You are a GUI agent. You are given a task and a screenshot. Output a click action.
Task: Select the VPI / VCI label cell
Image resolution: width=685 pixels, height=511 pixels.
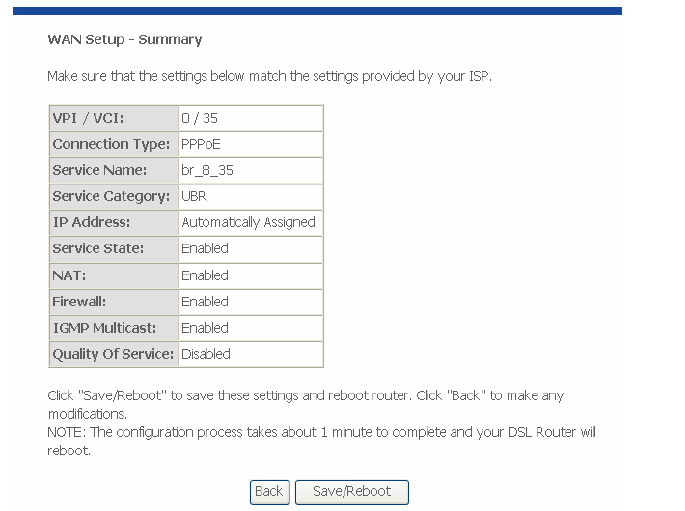point(112,118)
